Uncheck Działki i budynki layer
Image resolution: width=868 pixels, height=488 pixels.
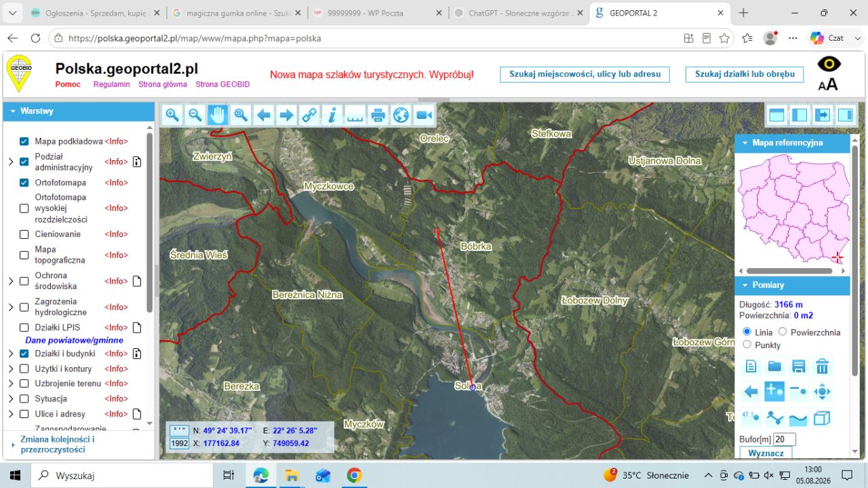pos(24,354)
